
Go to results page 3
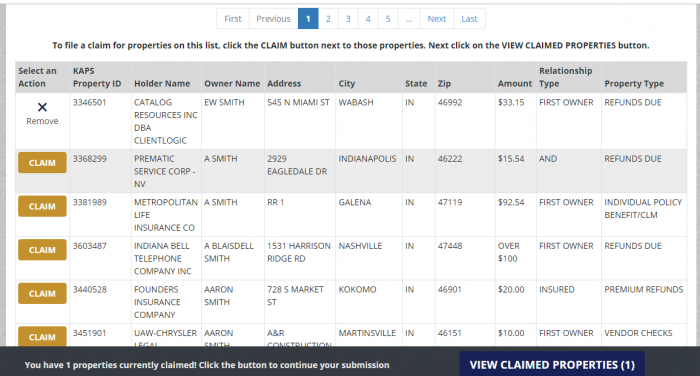348,19
